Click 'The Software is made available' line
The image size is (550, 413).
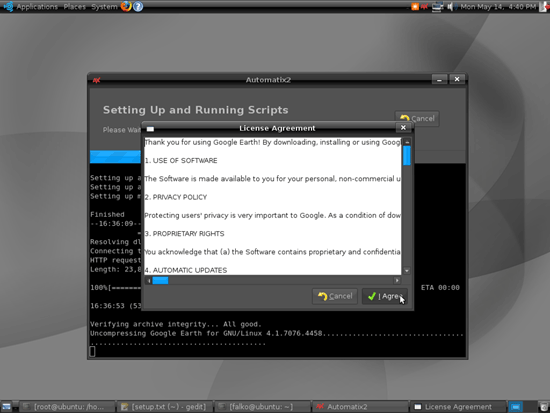pos(273,179)
